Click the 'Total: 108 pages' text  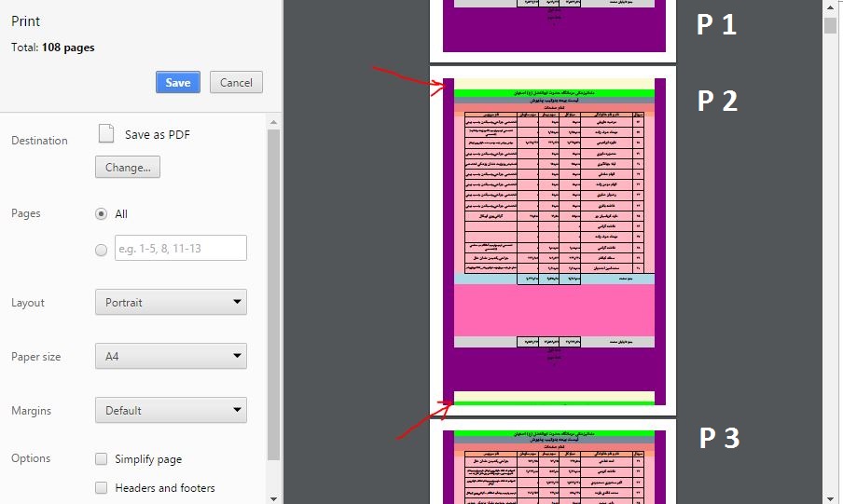pyautogui.click(x=52, y=48)
